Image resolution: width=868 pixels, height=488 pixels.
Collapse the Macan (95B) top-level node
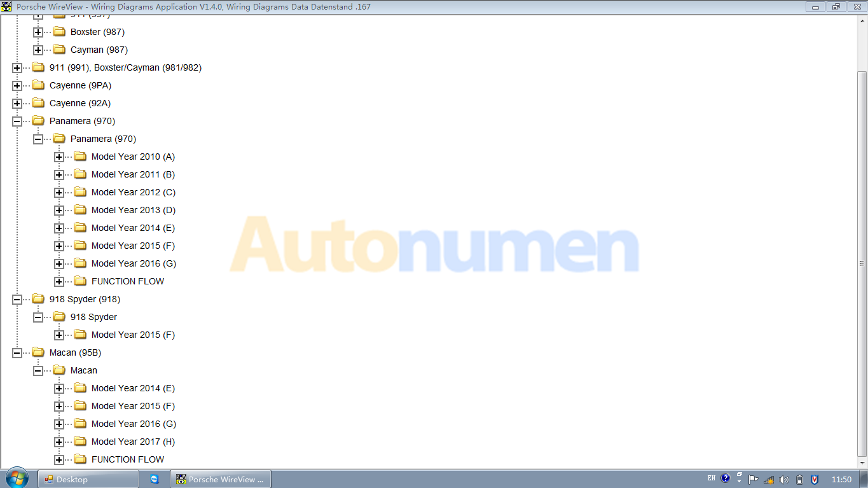coord(17,352)
